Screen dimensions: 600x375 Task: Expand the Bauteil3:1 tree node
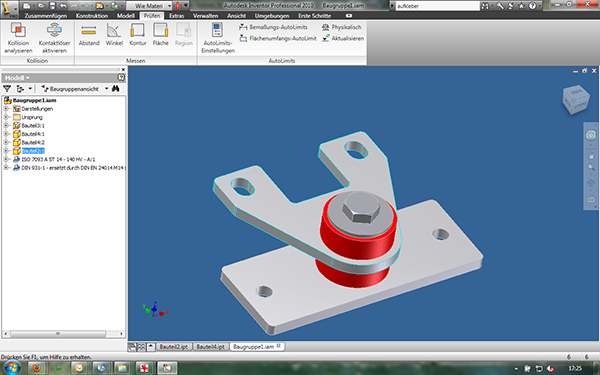[x=6, y=126]
